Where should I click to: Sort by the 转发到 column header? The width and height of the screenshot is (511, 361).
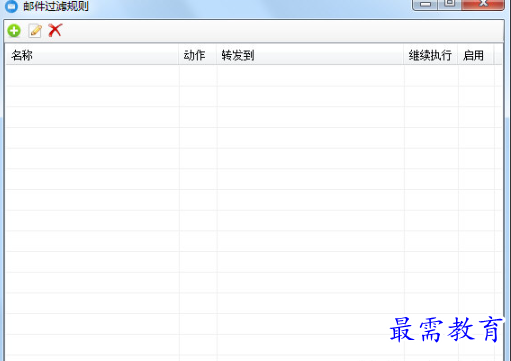(x=310, y=55)
